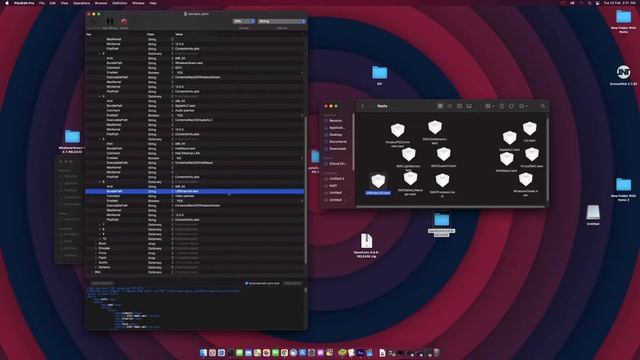
Task: Open Finder group-by dropdown in toolbar
Action: pyautogui.click(x=490, y=106)
